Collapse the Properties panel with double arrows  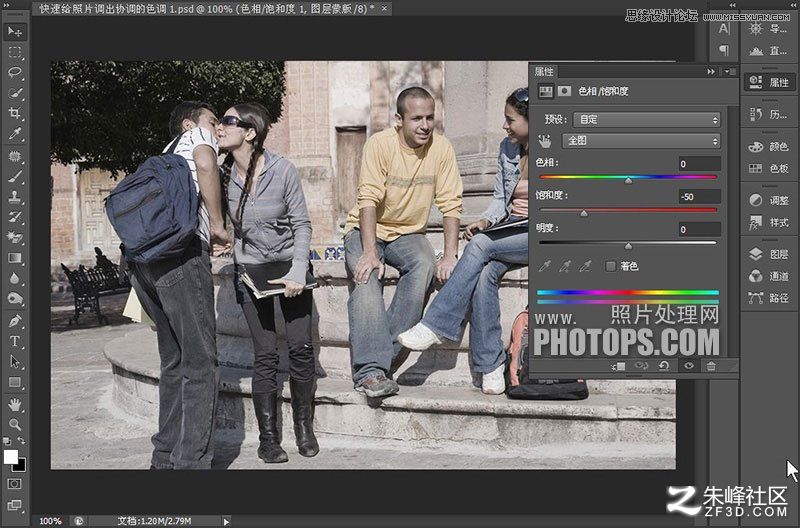[711, 71]
